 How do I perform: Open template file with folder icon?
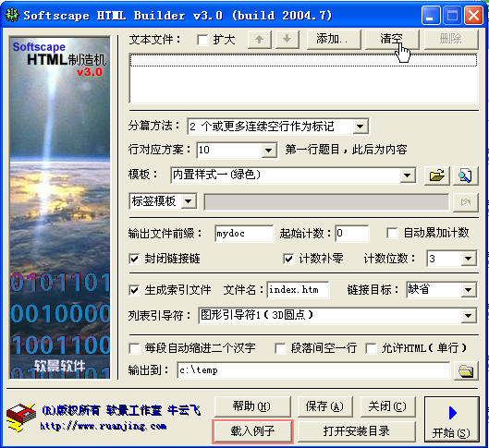[437, 176]
